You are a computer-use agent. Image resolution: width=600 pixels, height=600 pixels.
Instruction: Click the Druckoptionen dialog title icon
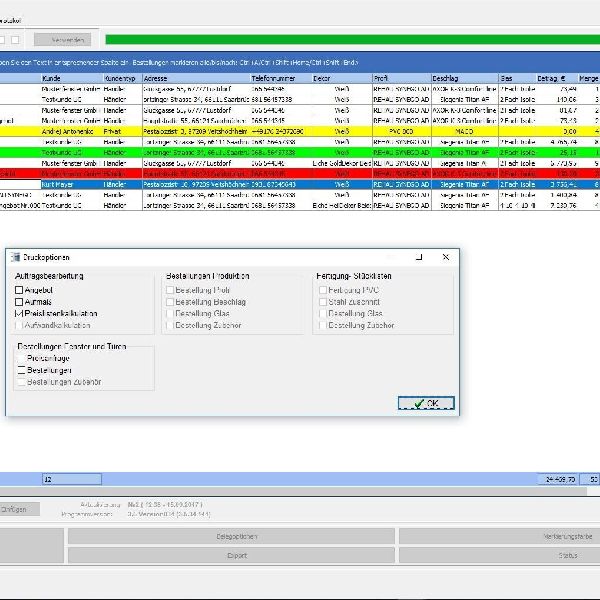(14, 257)
